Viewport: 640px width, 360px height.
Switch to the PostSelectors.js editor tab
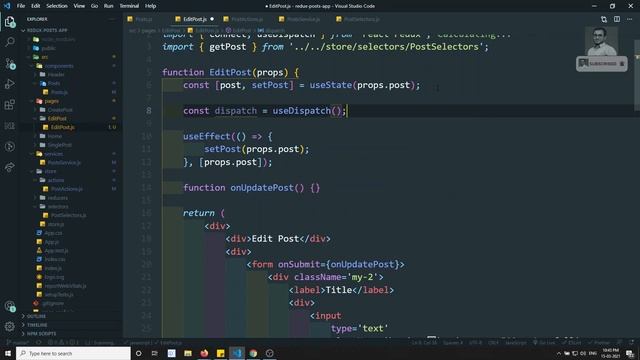361,19
